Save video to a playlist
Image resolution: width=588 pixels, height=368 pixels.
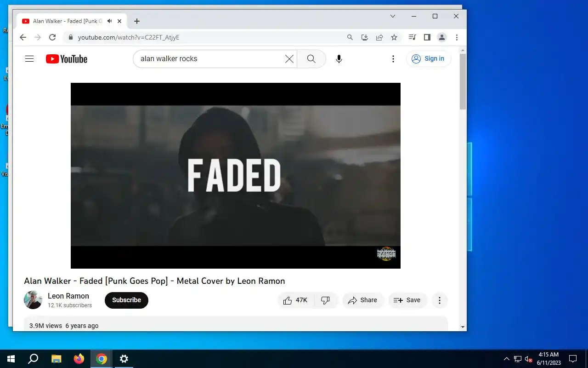pos(407,300)
